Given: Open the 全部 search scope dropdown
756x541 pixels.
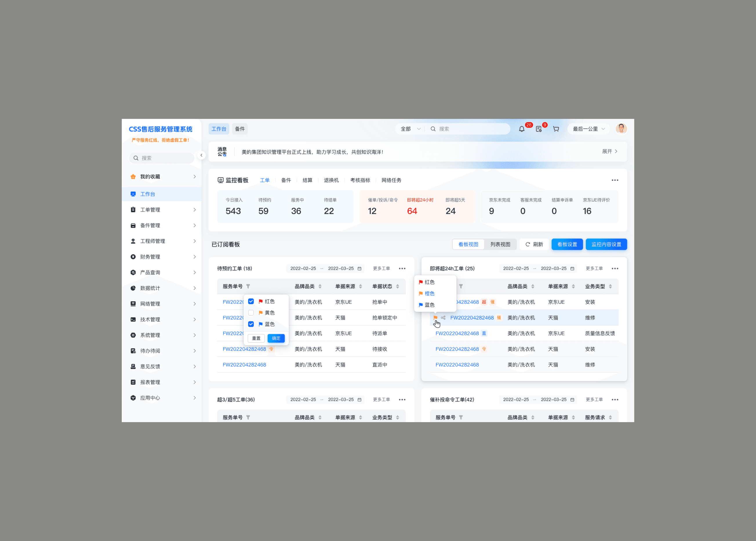Looking at the screenshot, I should [410, 129].
